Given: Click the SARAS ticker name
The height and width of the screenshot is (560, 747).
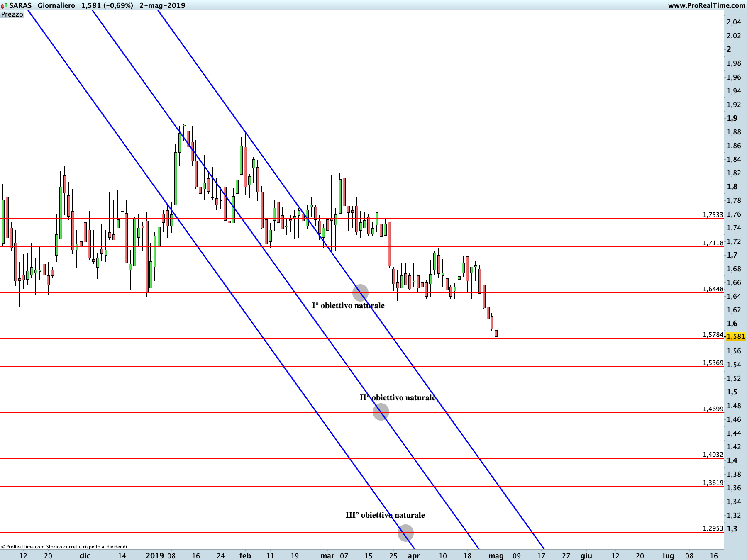Looking at the screenshot, I should pos(21,5).
